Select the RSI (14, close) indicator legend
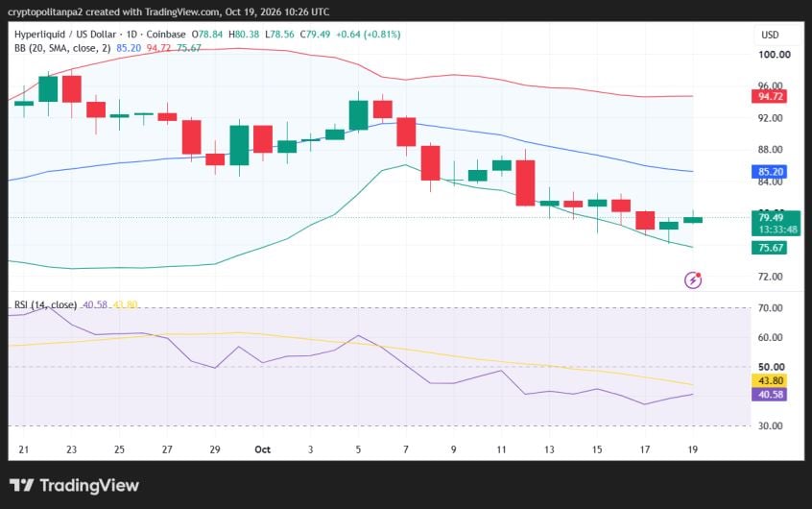This screenshot has height=509, width=812. click(45, 304)
